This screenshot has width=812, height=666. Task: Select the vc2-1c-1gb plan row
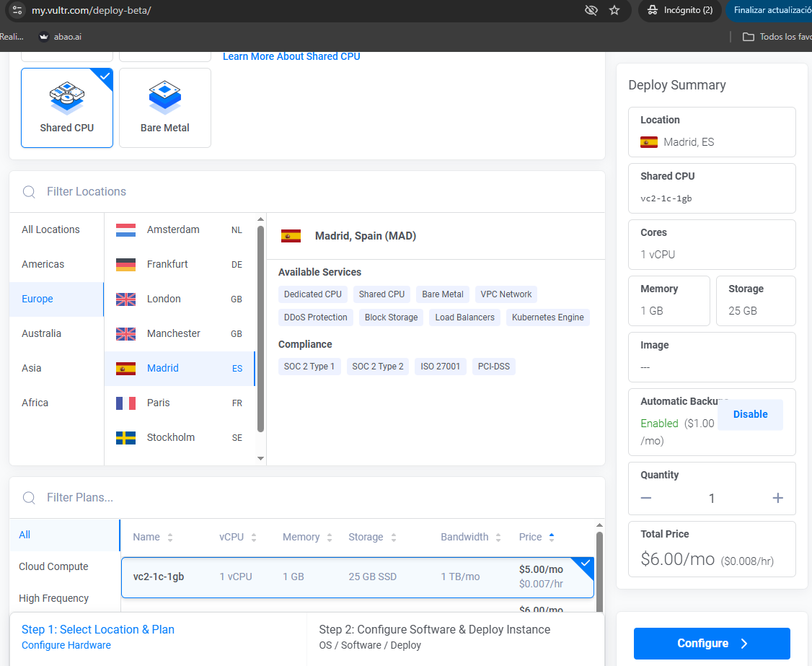[357, 577]
